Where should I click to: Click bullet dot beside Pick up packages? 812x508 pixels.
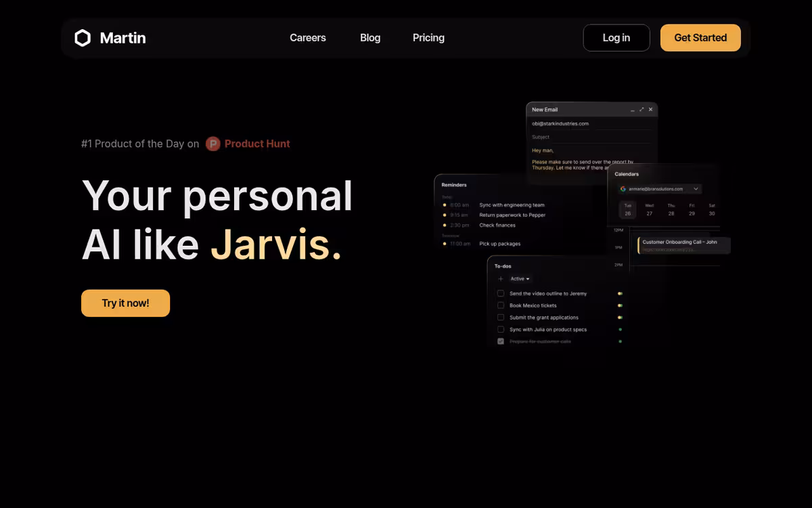pos(445,244)
